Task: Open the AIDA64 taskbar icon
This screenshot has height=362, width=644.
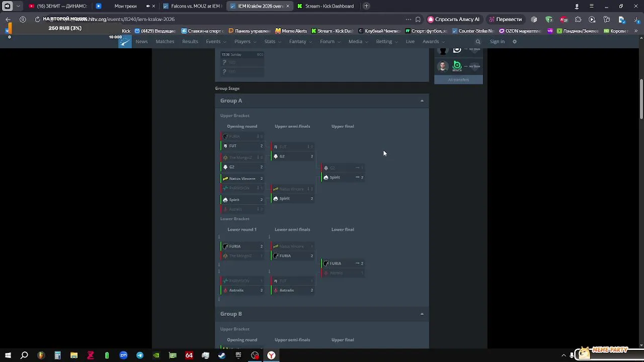Action: [189, 355]
